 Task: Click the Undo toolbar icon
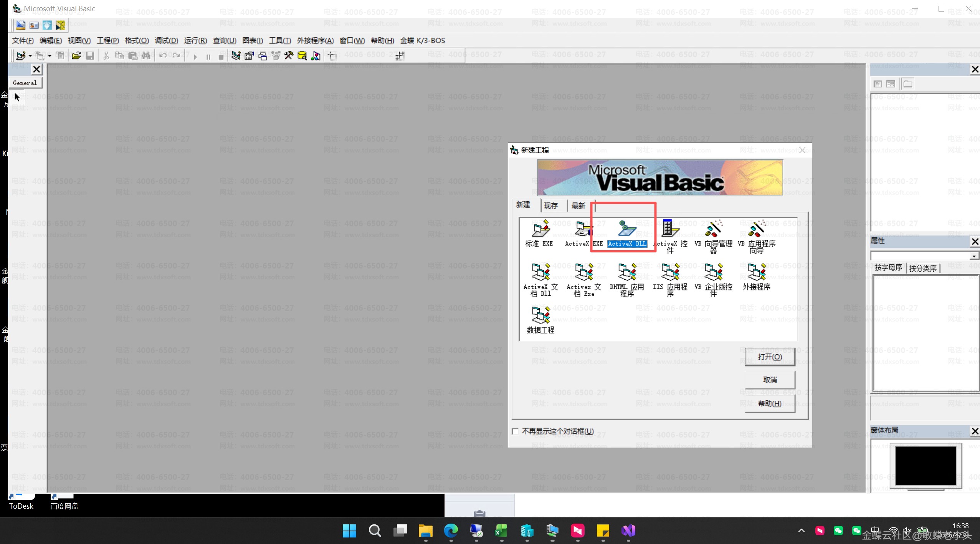[x=163, y=56]
